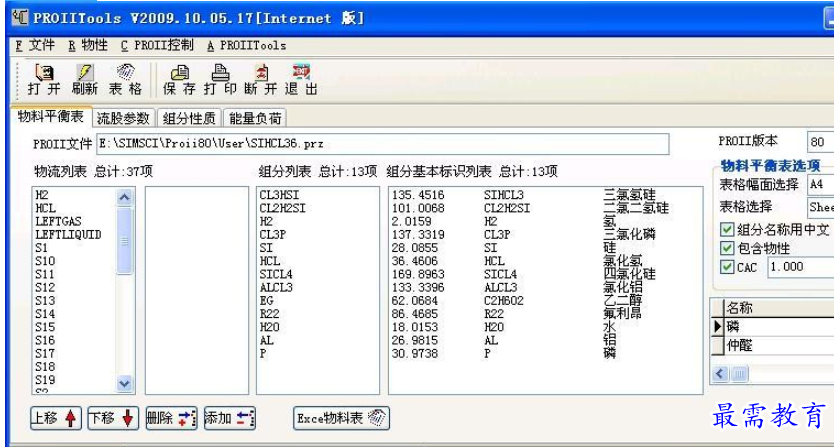The width and height of the screenshot is (834, 447).
Task: Click the 断开 (Disconnect) toolbar icon
Action: coord(261,80)
